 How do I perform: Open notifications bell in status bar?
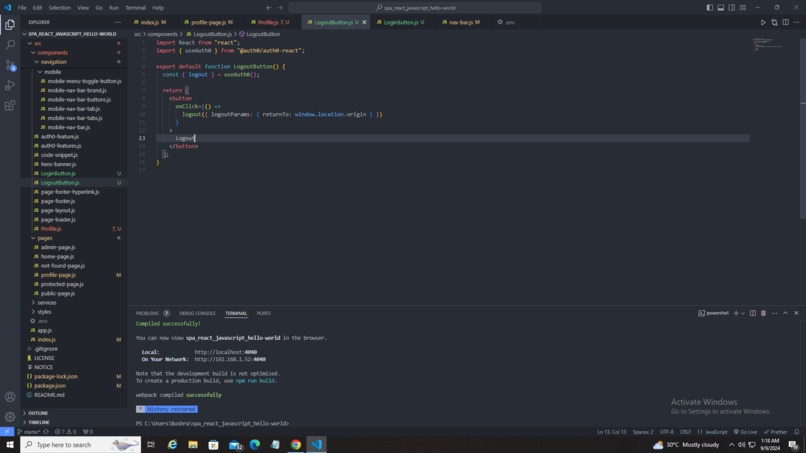click(x=797, y=432)
